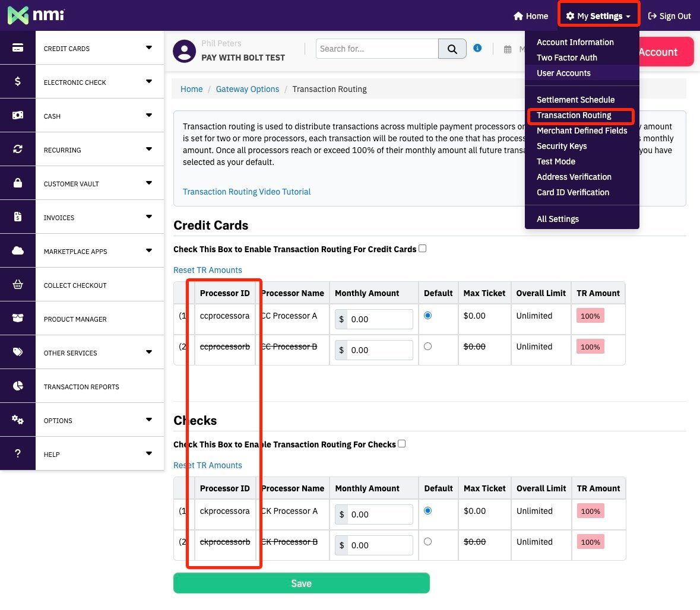Viewport: 700px width, 610px height.
Task: Open Address Verification menu item
Action: (x=574, y=177)
